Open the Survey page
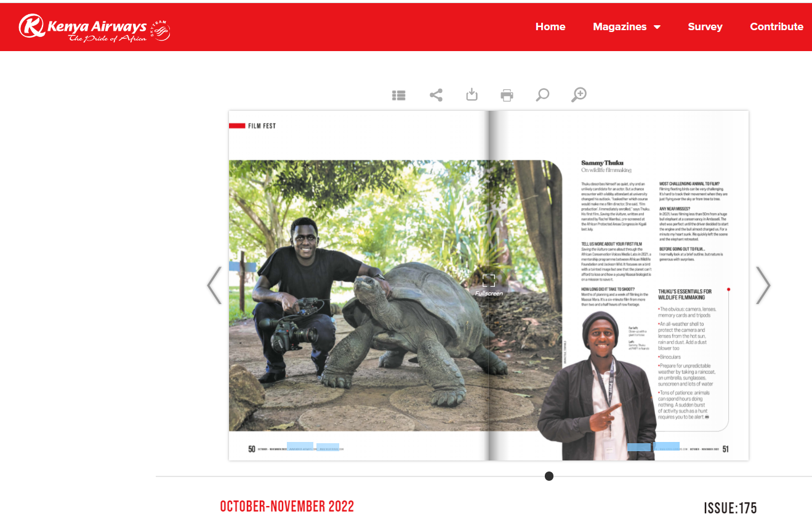 (x=705, y=26)
